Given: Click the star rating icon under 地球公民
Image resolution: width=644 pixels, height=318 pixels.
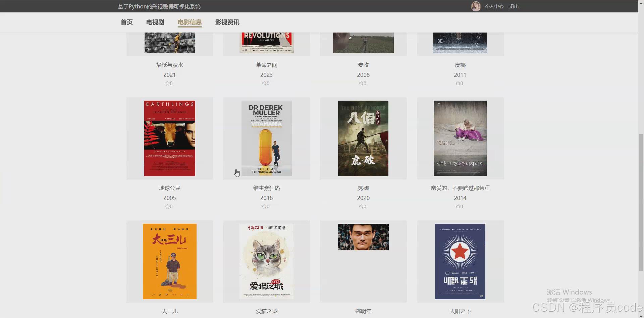Looking at the screenshot, I should pos(167,207).
